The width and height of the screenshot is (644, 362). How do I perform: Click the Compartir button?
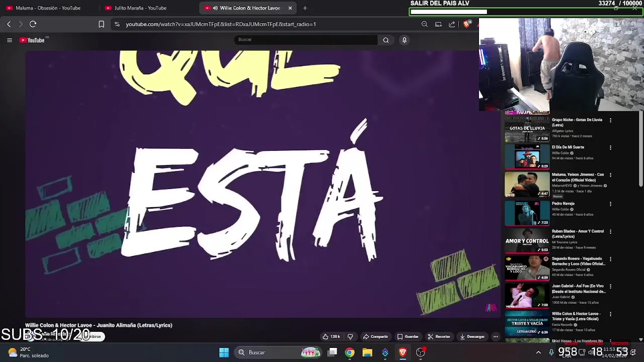coord(375,336)
